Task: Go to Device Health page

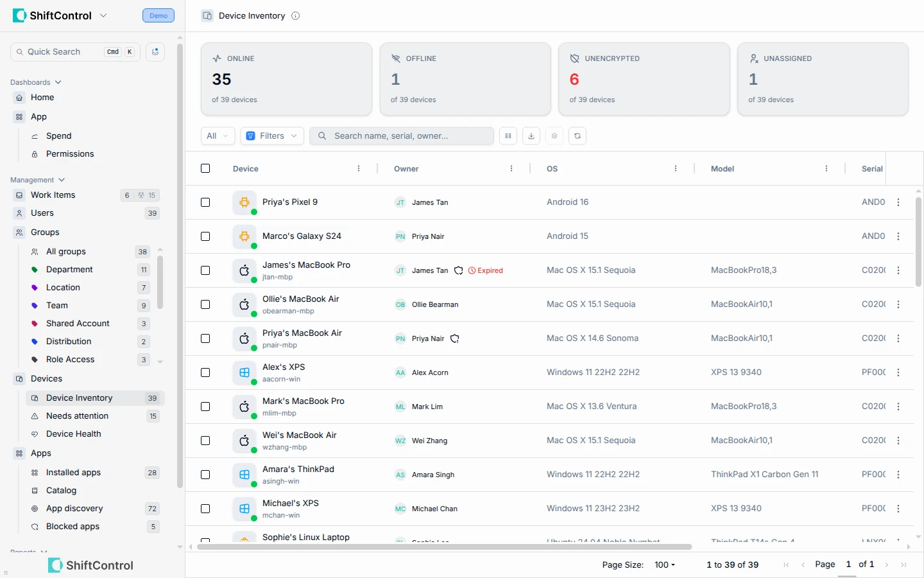Action: [x=95, y=434]
